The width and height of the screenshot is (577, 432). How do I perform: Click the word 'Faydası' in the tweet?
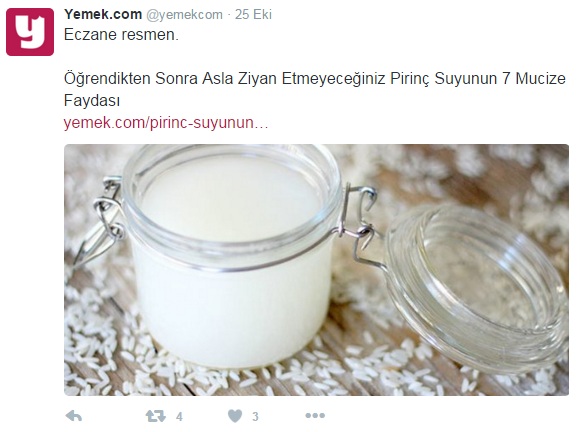(x=92, y=100)
